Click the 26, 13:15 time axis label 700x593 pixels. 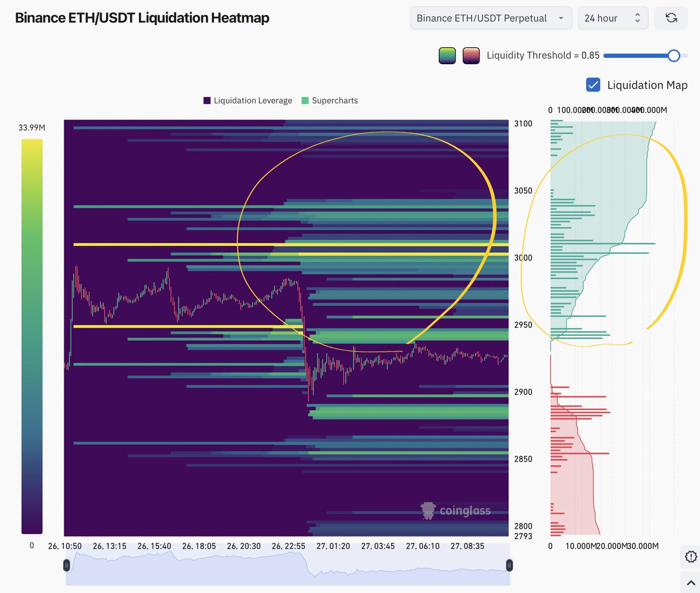coord(110,546)
